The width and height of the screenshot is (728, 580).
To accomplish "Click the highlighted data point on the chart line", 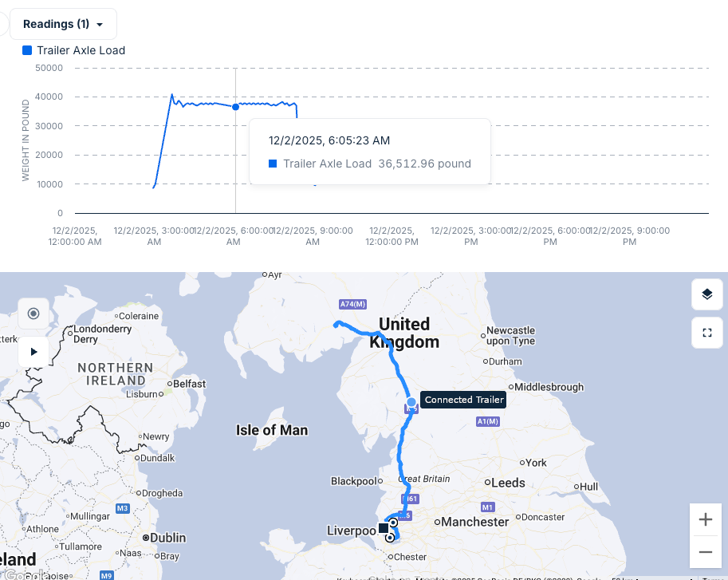I will (235, 106).
